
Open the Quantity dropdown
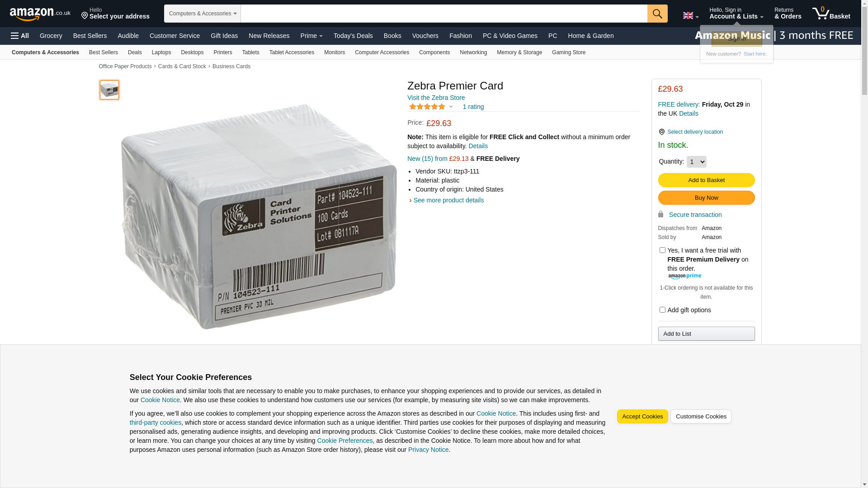click(696, 162)
